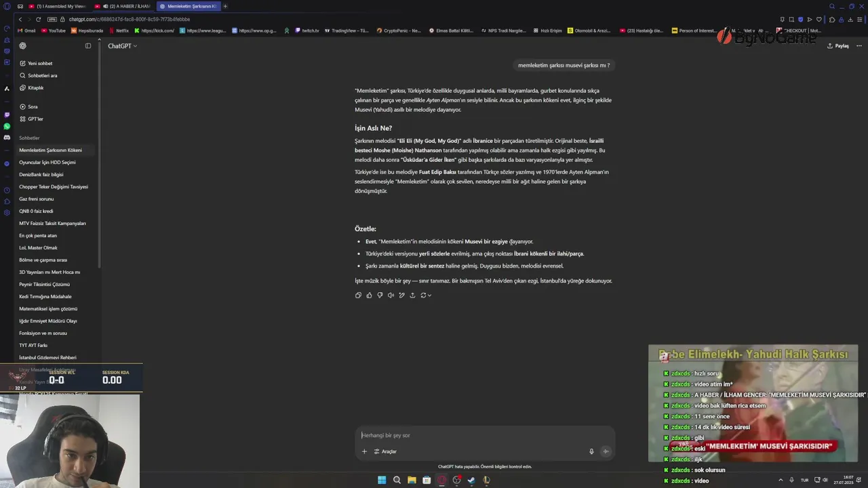Screen dimensions: 868x488
Task: Open the browser extensions icon
Action: (x=832, y=19)
